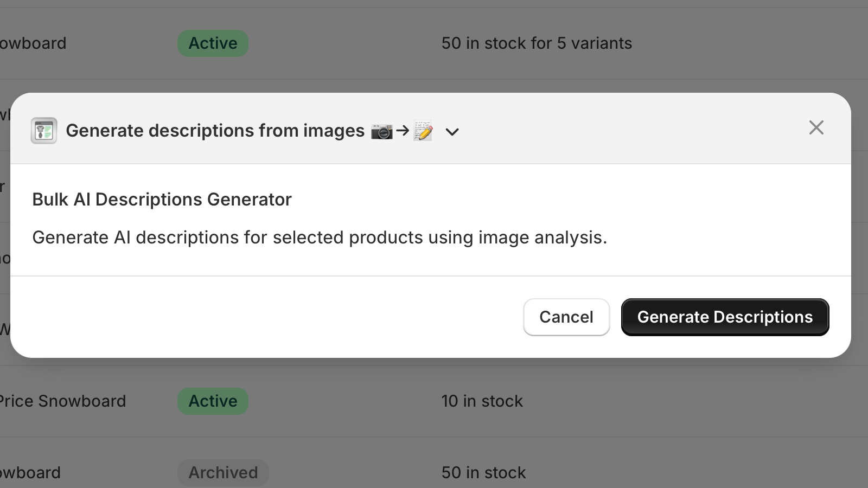Click the camera emoji in the dialog header
Image resolution: width=868 pixels, height=488 pixels.
tap(382, 131)
